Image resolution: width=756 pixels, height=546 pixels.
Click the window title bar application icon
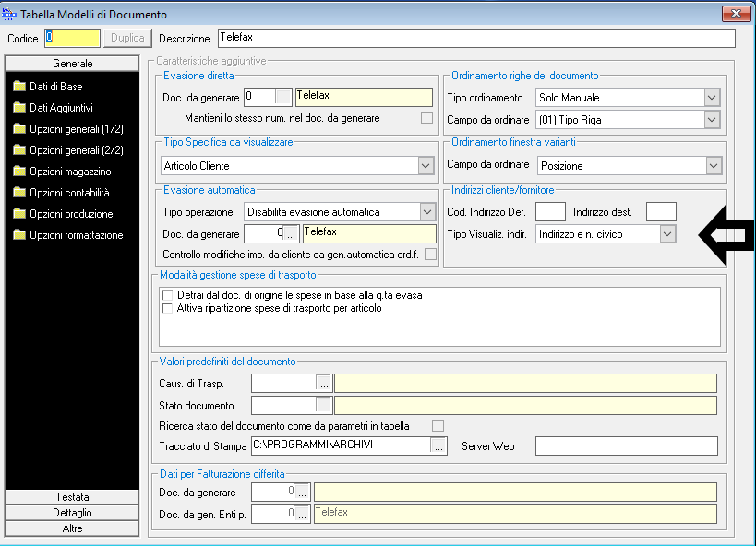tap(8, 15)
